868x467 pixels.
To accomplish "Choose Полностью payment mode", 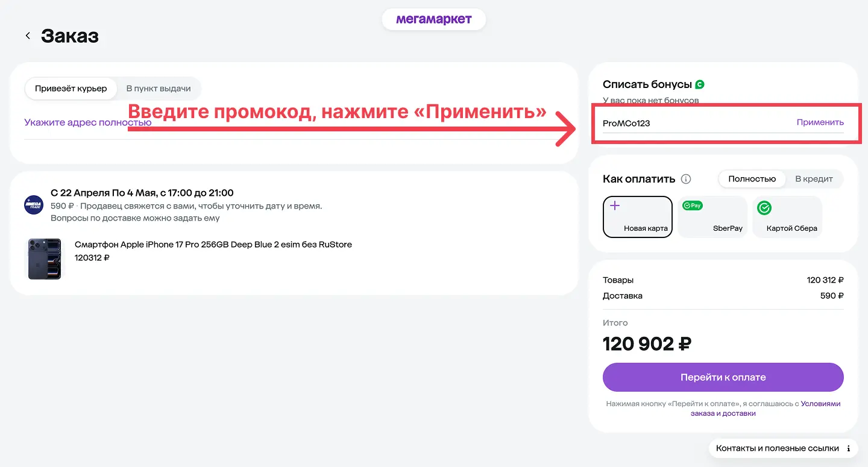I will click(752, 179).
